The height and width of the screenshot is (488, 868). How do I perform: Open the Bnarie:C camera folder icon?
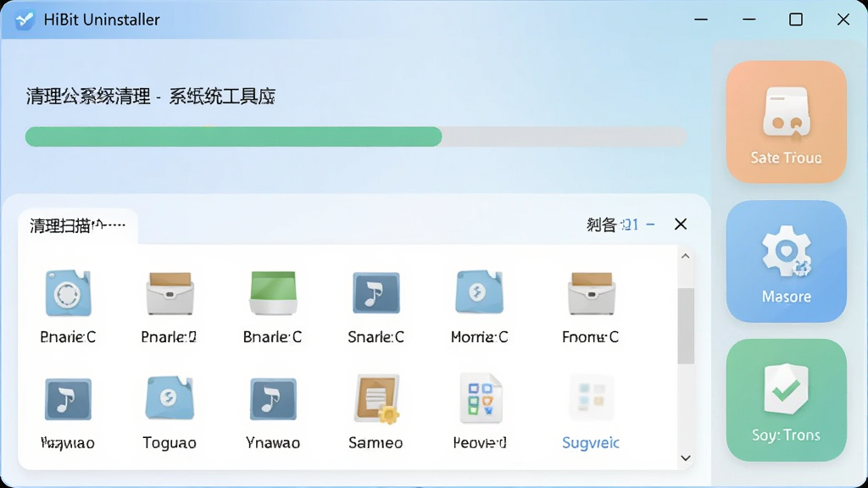68,292
